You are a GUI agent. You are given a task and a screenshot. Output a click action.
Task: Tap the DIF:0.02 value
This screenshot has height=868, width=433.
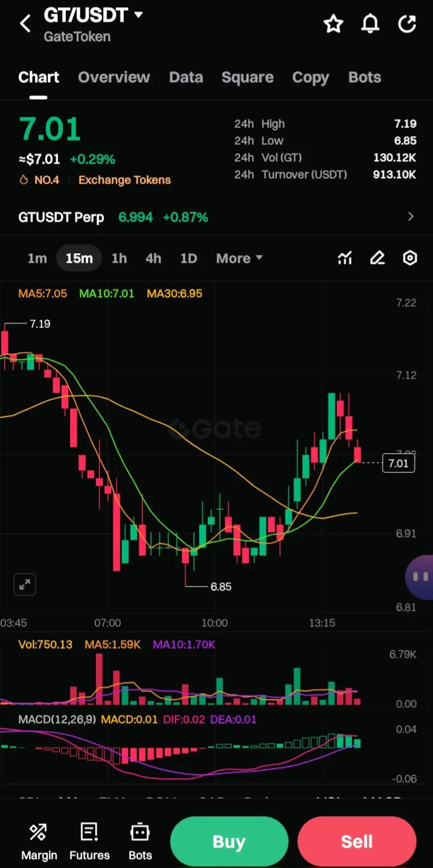[184, 719]
